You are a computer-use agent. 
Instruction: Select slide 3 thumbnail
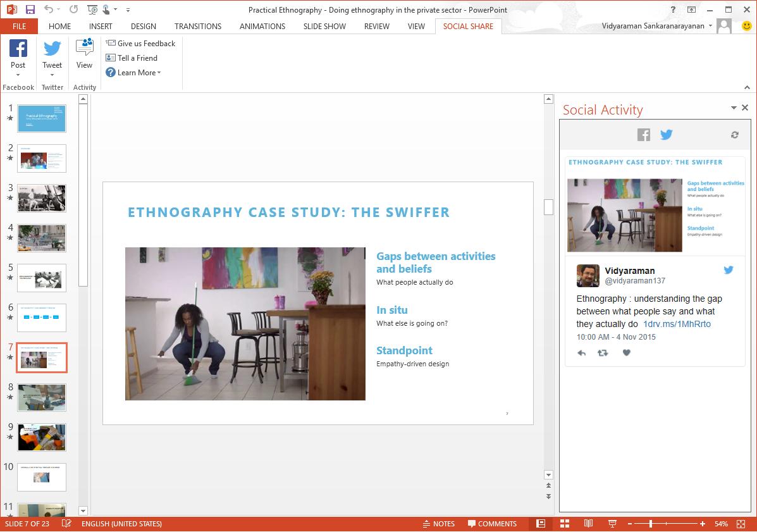(x=42, y=198)
